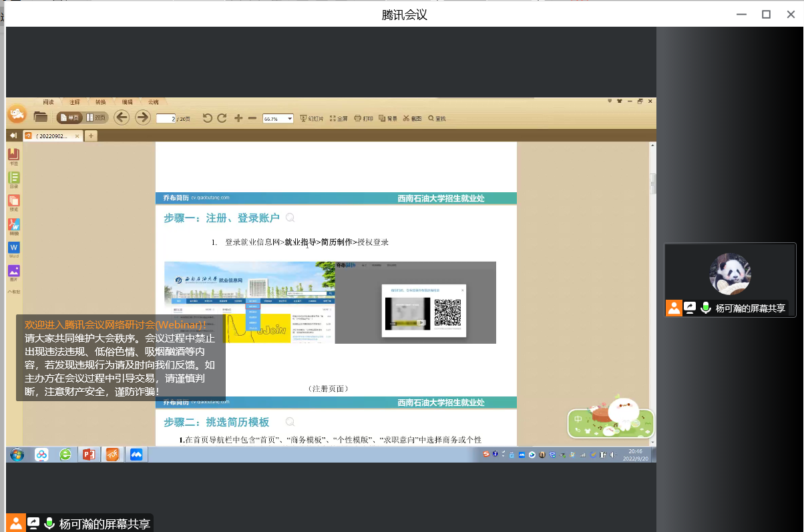Click the Print (打印) button
Image resolution: width=804 pixels, height=532 pixels.
(x=363, y=118)
